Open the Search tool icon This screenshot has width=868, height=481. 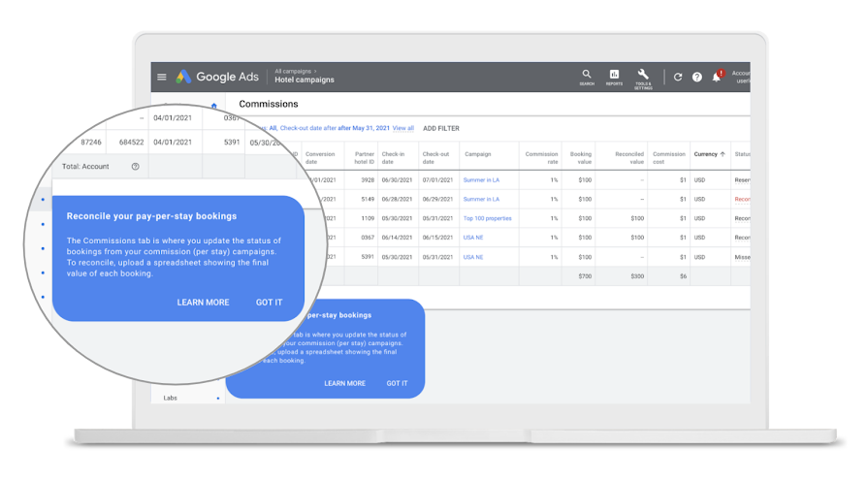[x=586, y=77]
